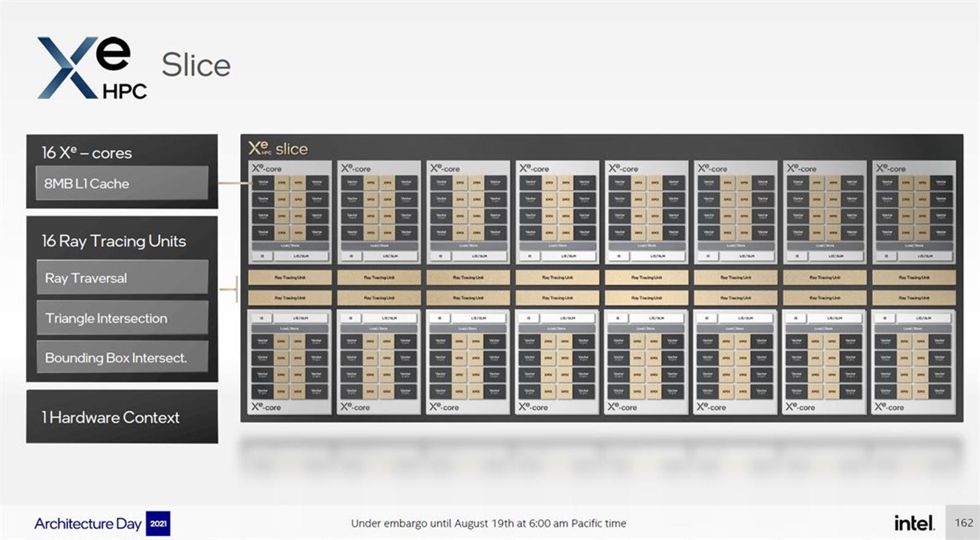Click the 16 Xe – cores heading
980x540 pixels.
(x=86, y=152)
